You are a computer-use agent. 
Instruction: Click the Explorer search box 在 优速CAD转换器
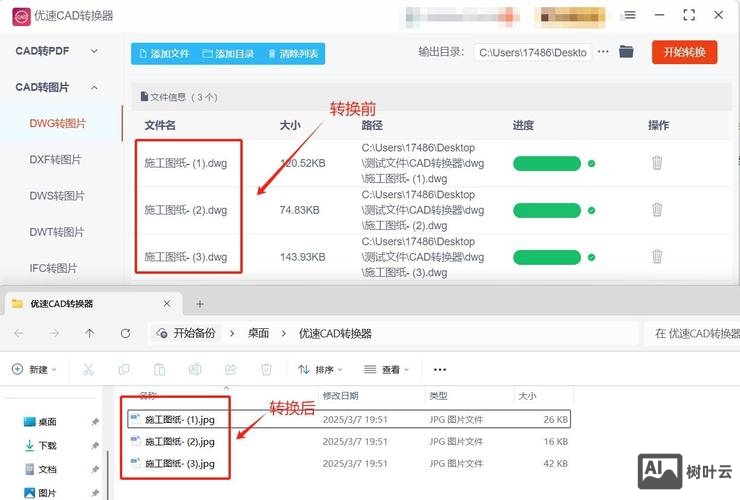click(693, 333)
